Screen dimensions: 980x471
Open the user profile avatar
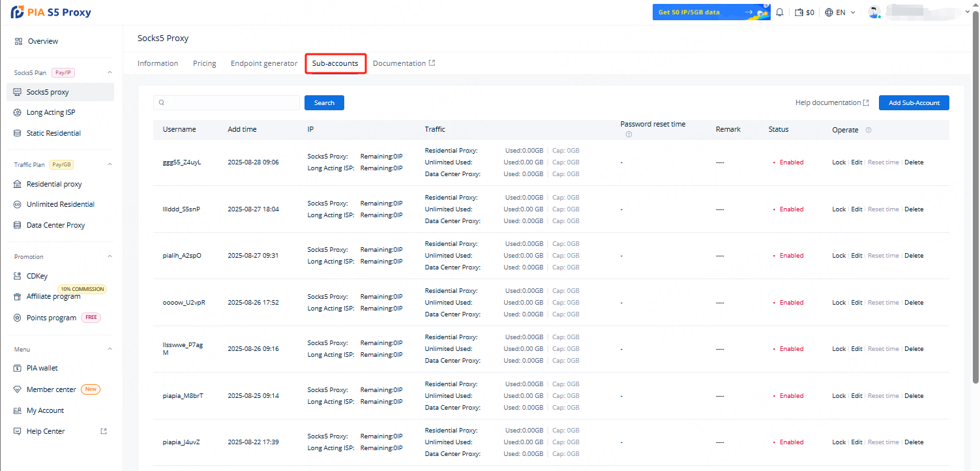click(x=874, y=12)
